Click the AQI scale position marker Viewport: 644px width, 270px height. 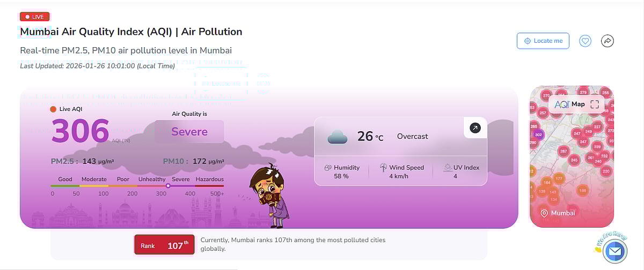click(x=168, y=186)
